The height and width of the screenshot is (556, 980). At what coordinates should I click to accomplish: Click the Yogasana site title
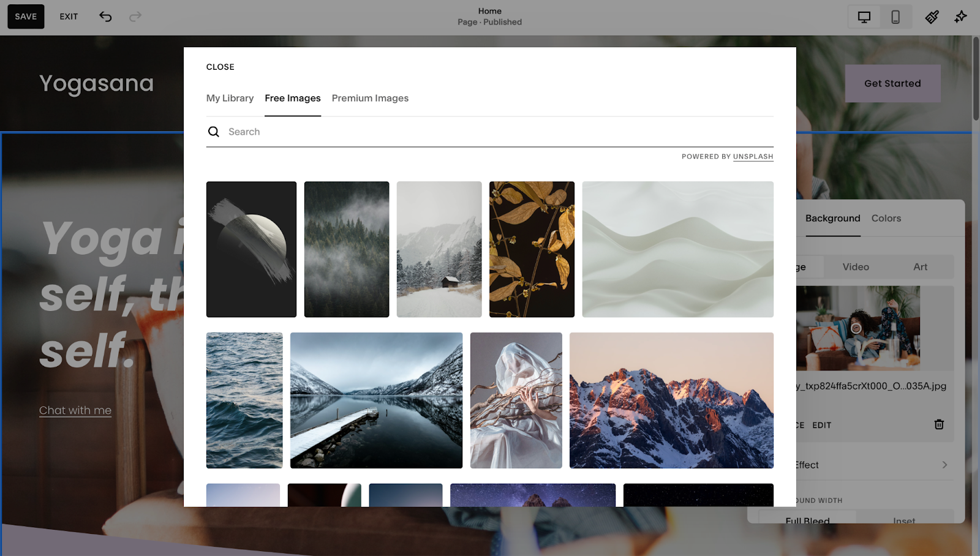point(96,83)
